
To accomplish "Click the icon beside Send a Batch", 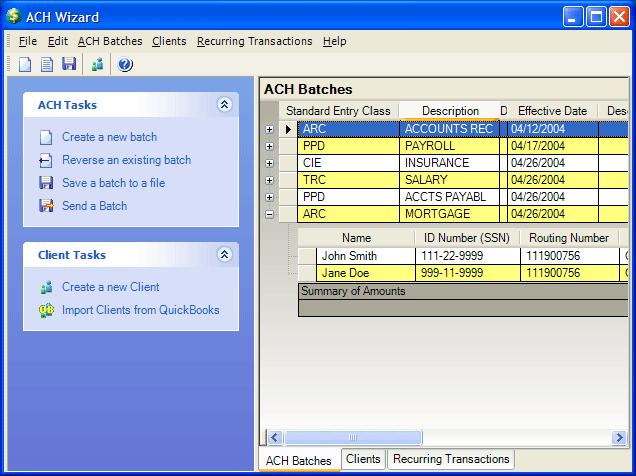I will (x=46, y=206).
